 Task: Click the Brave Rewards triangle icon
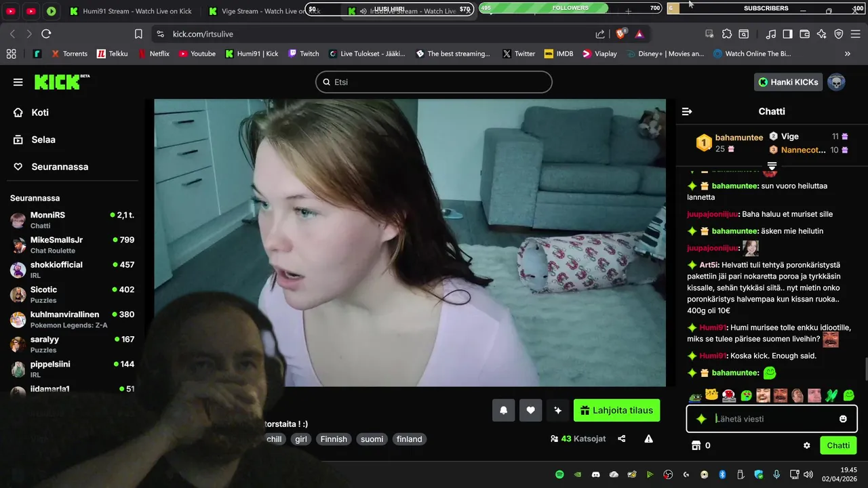(x=639, y=34)
